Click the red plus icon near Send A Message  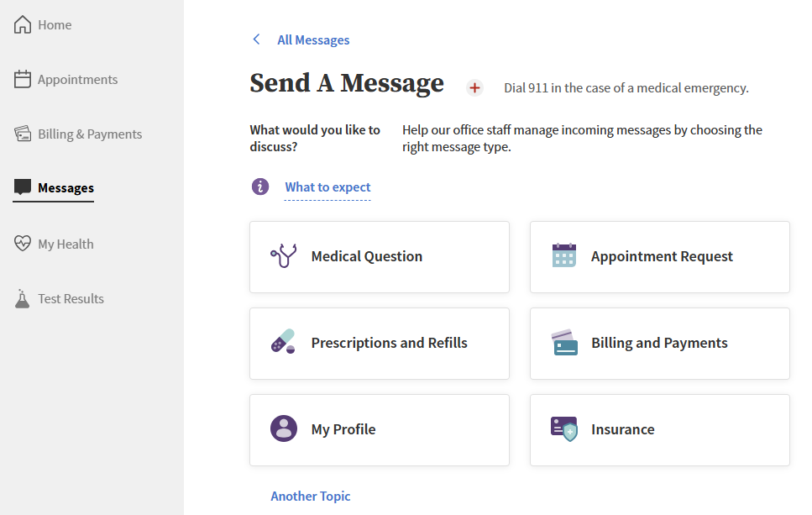pyautogui.click(x=474, y=87)
